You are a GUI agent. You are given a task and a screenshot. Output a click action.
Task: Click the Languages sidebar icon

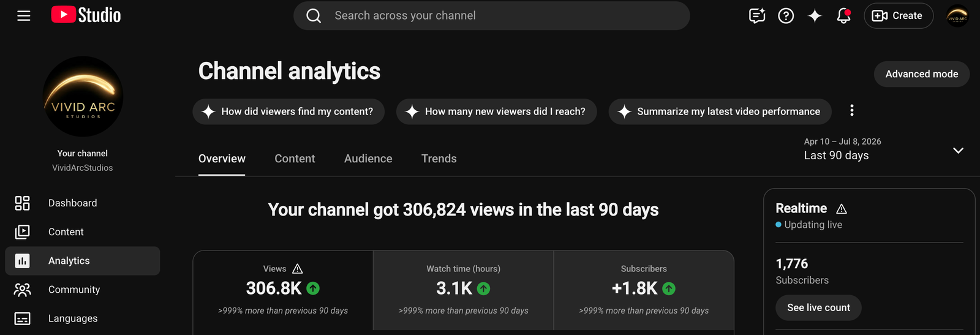tap(23, 318)
